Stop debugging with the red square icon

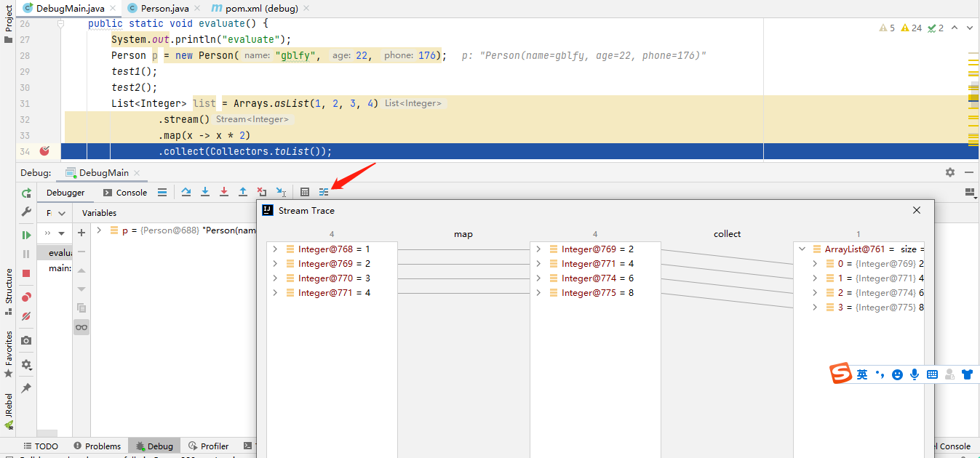(26, 273)
